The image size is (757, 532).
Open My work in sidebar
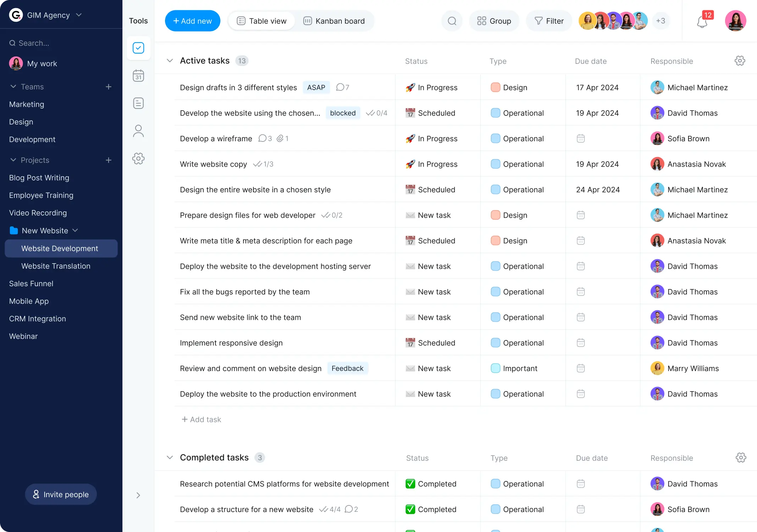click(33, 63)
